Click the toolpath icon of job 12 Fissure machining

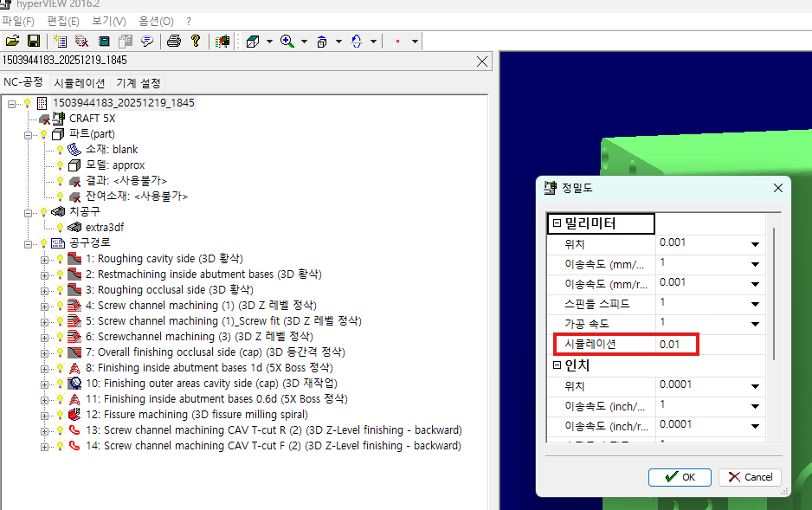coord(74,415)
